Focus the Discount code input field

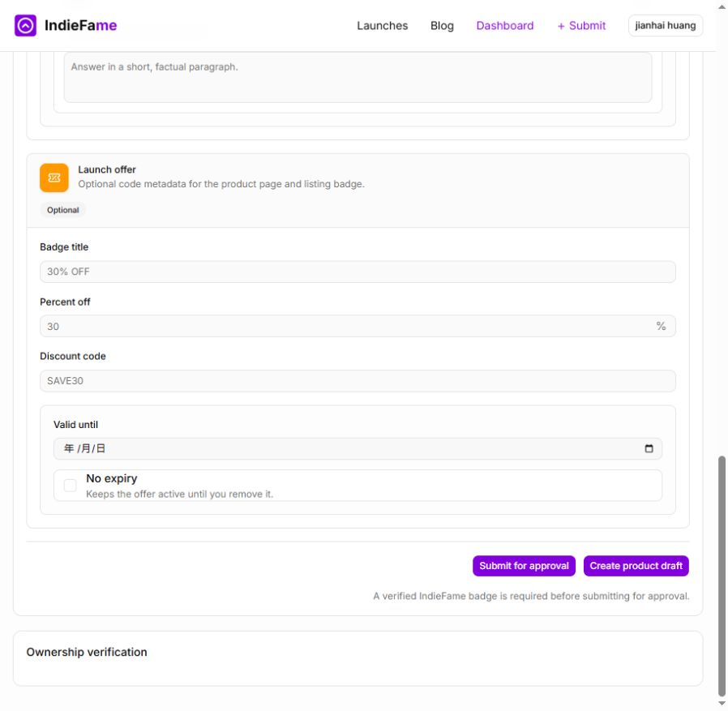tap(358, 381)
